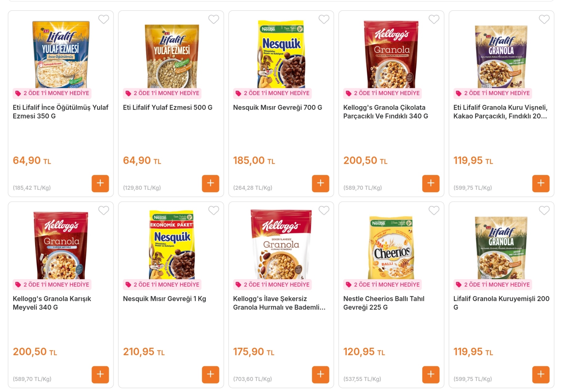This screenshot has height=392, width=569.
Task: Add Kellogg's Granola Karışık Meyveli to cart
Action: (x=100, y=374)
